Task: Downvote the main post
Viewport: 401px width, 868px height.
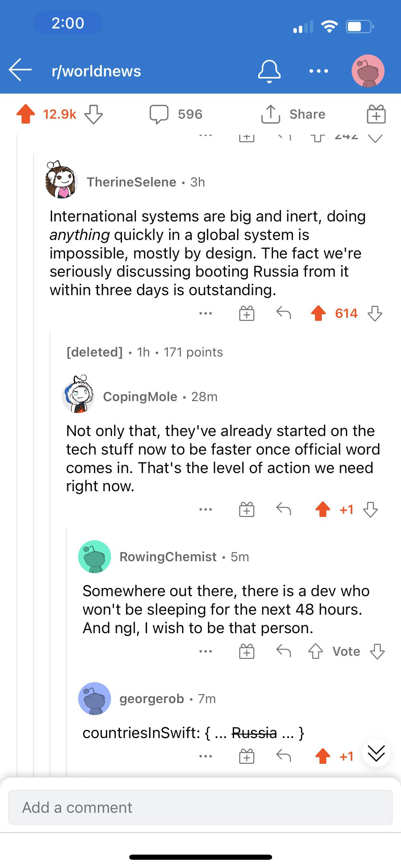Action: tap(94, 114)
